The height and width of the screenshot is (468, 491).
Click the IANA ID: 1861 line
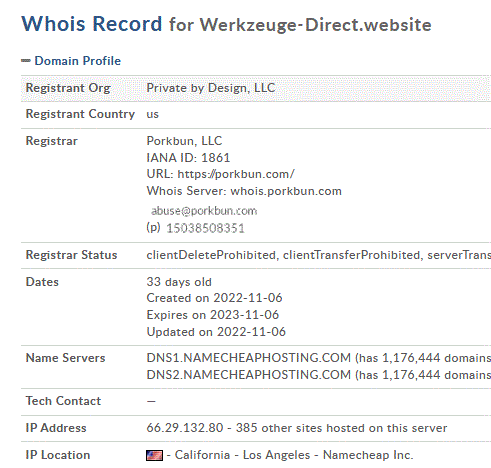(188, 158)
